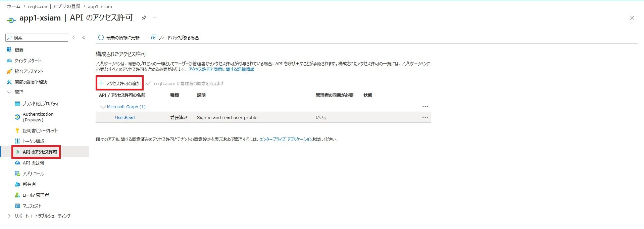Screen dimensions: 644x229
Task: Click the 所有者 people icon
Action: (x=17, y=184)
